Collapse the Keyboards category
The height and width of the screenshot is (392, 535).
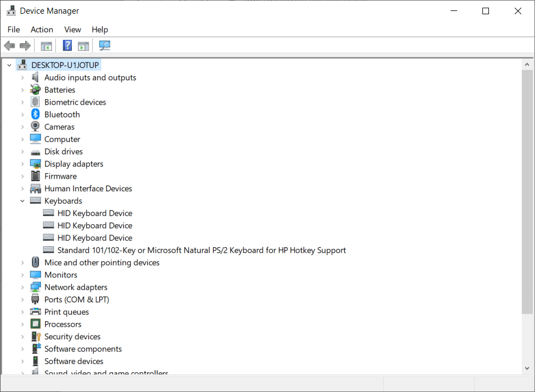[22, 201]
